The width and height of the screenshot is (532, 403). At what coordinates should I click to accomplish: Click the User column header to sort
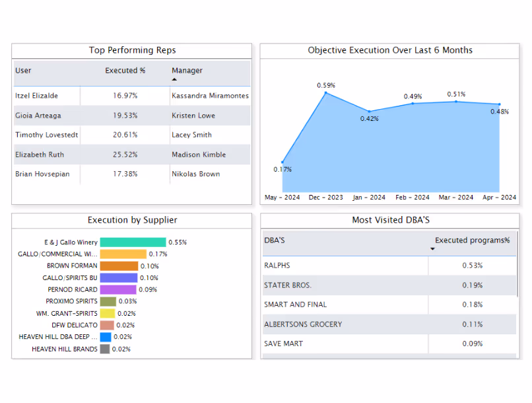[22, 71]
